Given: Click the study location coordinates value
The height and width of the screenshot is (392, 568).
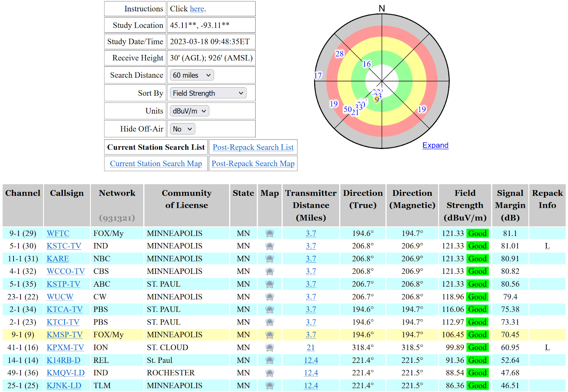Looking at the screenshot, I should tap(200, 25).
